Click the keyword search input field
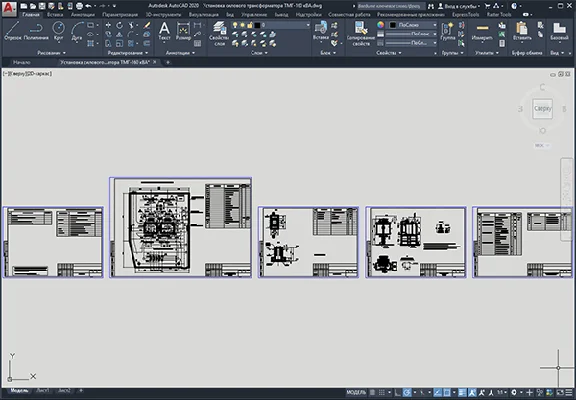 390,6
